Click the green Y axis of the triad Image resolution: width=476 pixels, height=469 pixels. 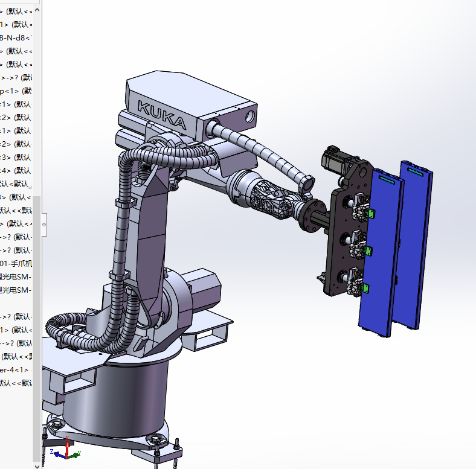coord(74,455)
